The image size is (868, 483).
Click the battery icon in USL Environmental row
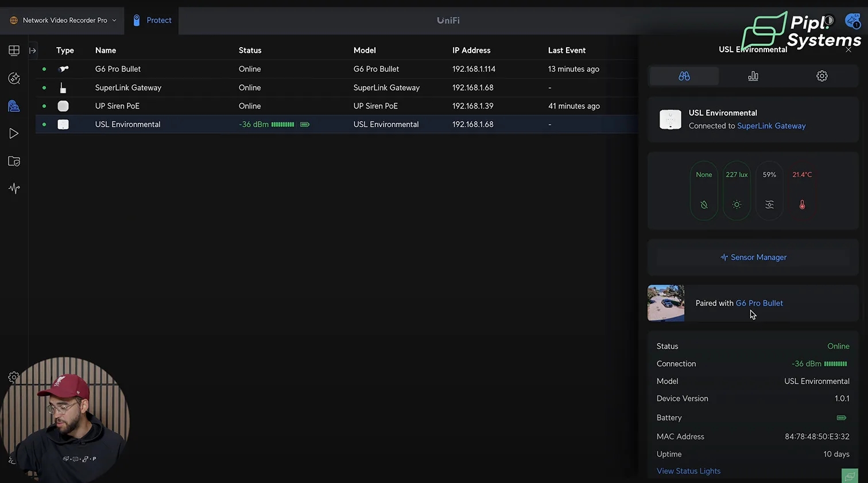coord(305,124)
